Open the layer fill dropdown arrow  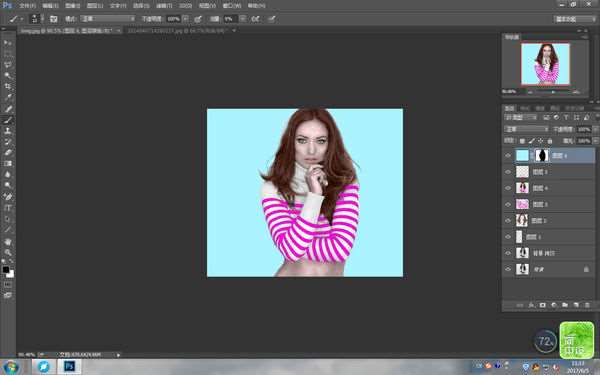tap(596, 141)
